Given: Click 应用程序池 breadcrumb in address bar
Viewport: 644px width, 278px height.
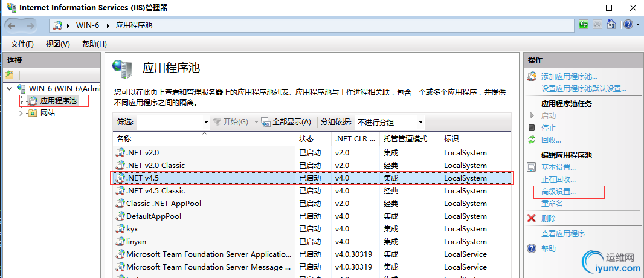Looking at the screenshot, I should tap(134, 25).
